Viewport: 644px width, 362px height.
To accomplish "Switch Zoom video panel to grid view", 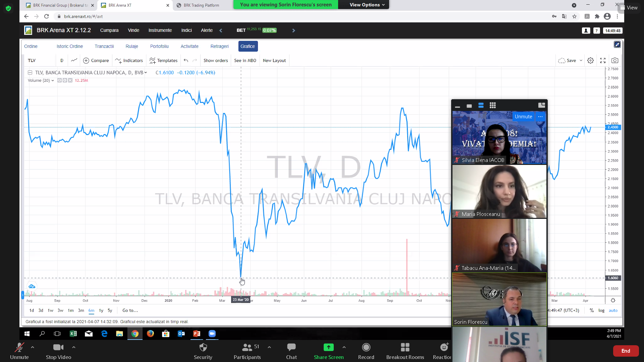I will [x=492, y=106].
